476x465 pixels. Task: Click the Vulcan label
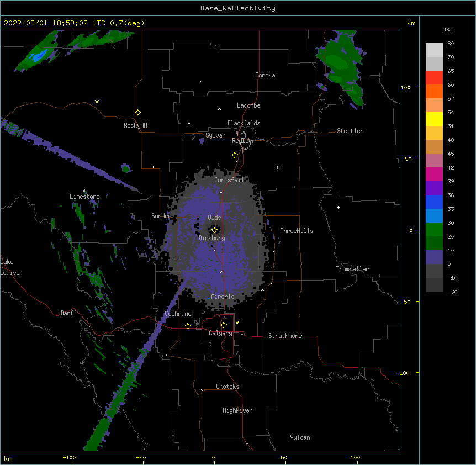click(300, 437)
